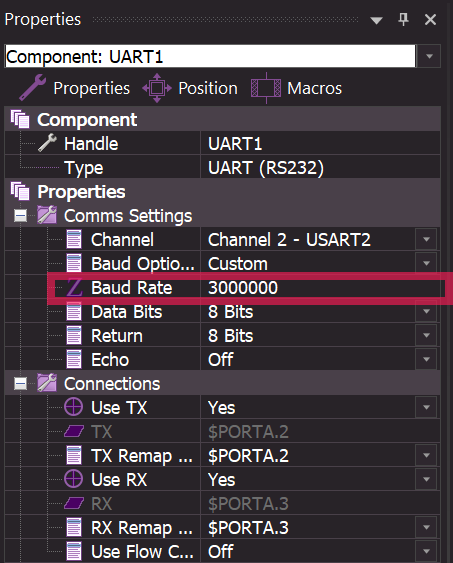Image resolution: width=453 pixels, height=563 pixels.
Task: Click the Position arrows icon
Action: point(157,88)
